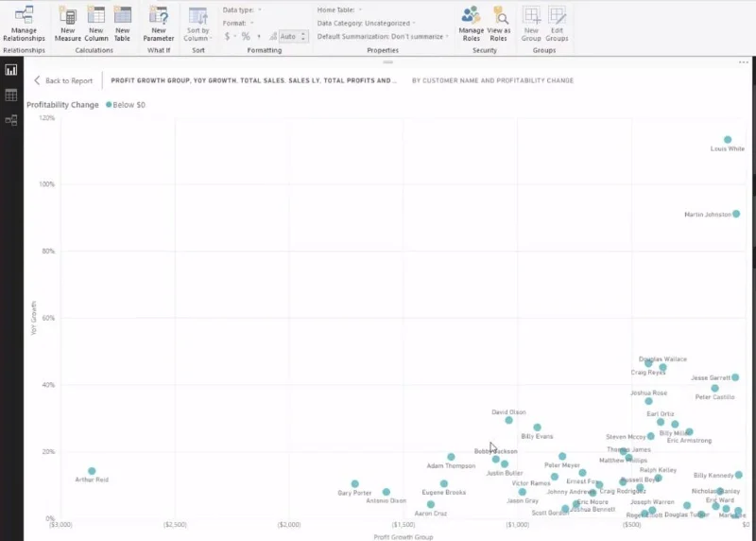Create a New Measure
Screen dimensions: 756x541
(x=67, y=24)
